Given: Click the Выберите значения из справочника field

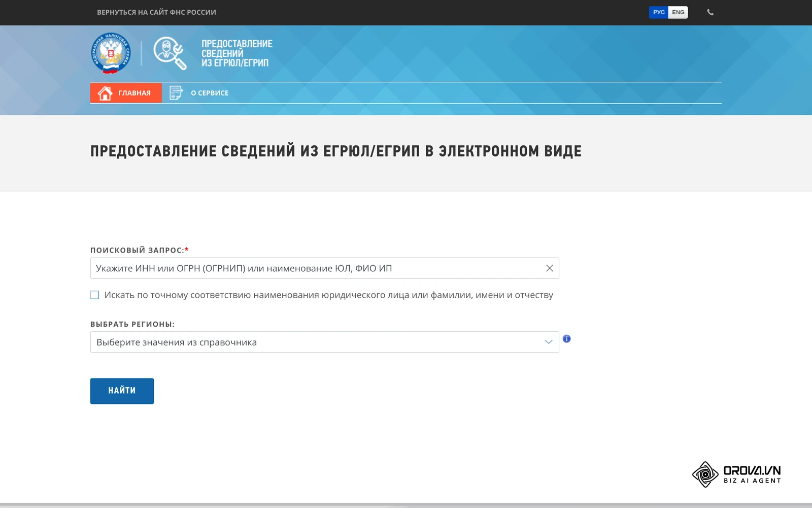Looking at the screenshot, I should (325, 342).
